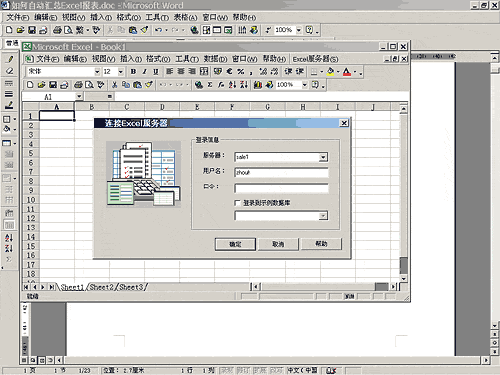
Task: Open Word zoom 100% dropdown
Action: tap(299, 30)
